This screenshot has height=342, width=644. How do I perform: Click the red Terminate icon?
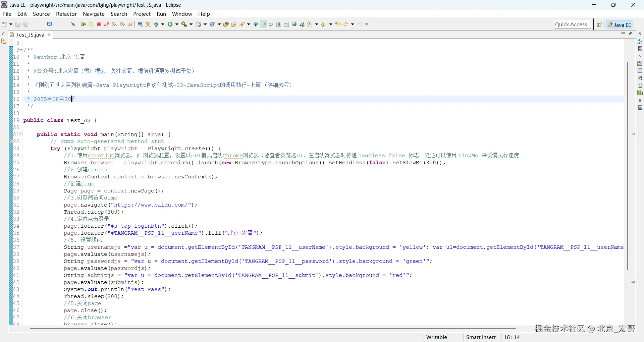pyautogui.click(x=99, y=24)
